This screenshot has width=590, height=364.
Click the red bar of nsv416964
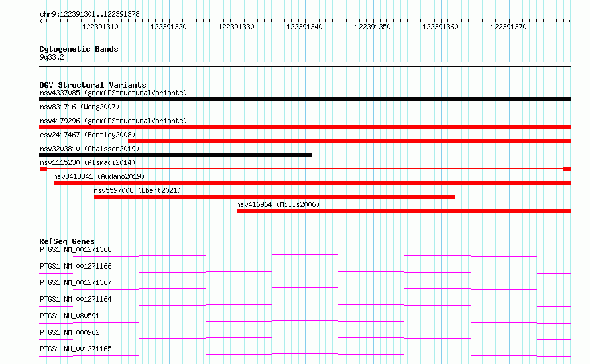[x=404, y=211]
